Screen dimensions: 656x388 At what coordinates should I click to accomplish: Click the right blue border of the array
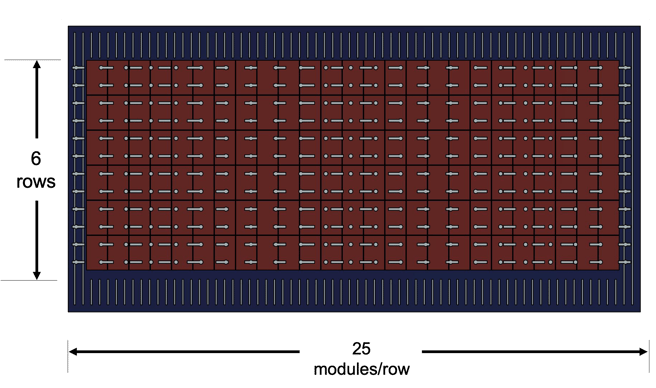point(630,165)
